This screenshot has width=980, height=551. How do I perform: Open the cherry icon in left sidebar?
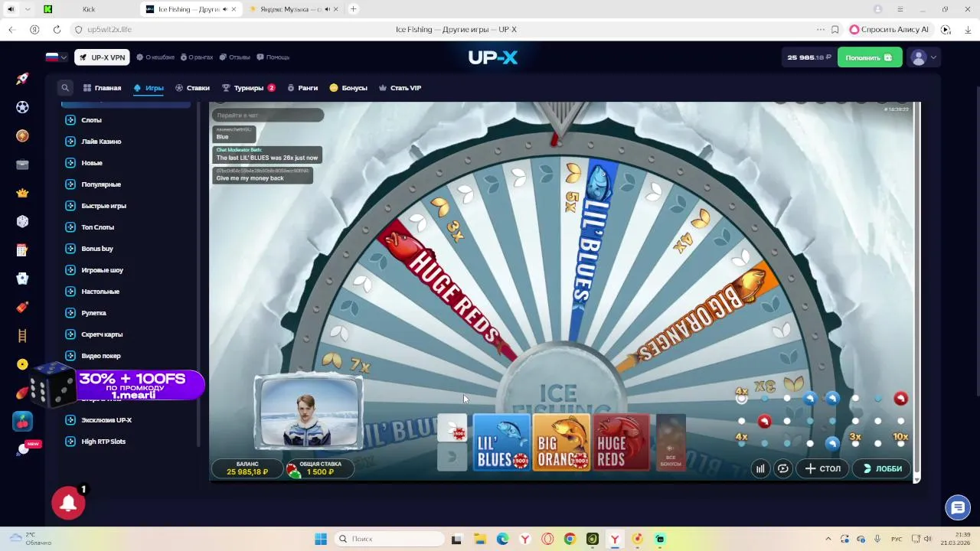pos(22,422)
